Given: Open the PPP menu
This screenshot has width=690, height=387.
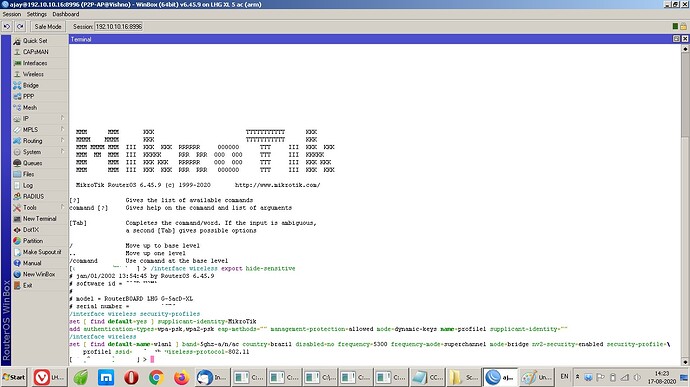Looking at the screenshot, I should tap(29, 96).
